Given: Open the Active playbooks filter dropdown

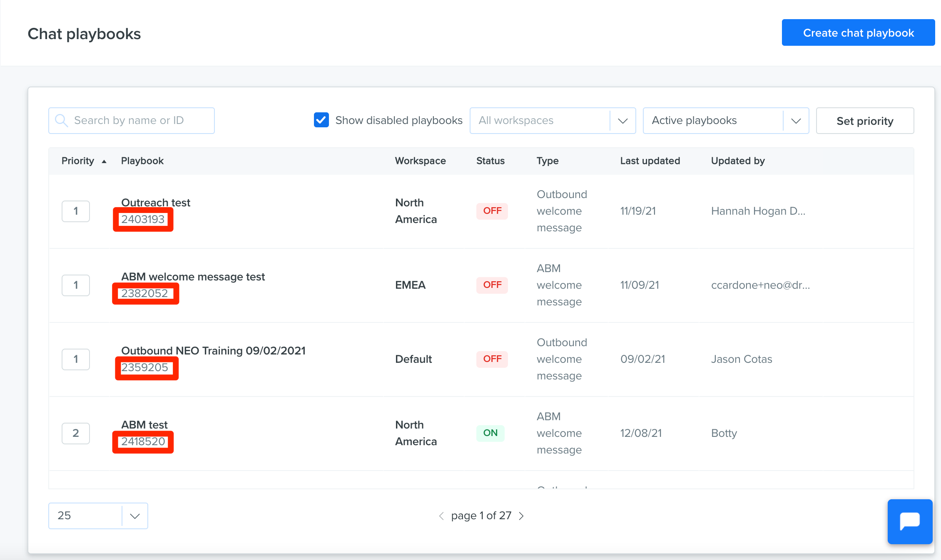Looking at the screenshot, I should [726, 121].
